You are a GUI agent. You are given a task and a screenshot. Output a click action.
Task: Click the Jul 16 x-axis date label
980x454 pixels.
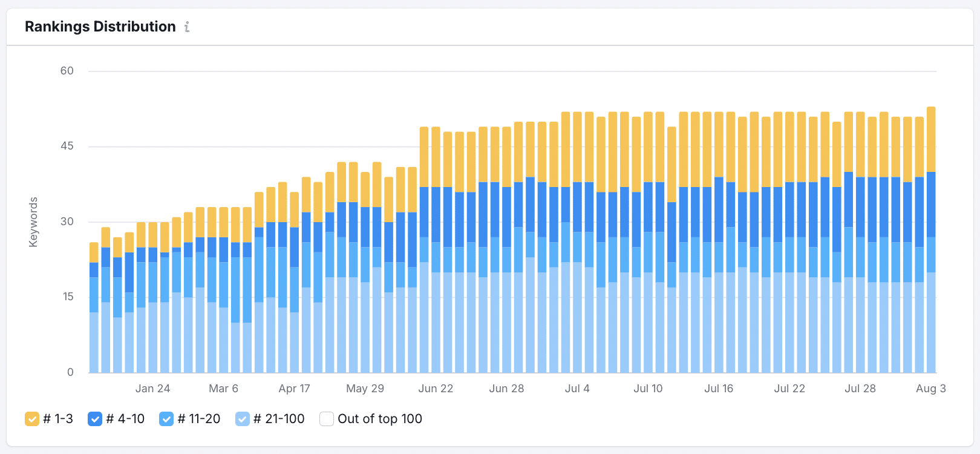[x=719, y=389]
